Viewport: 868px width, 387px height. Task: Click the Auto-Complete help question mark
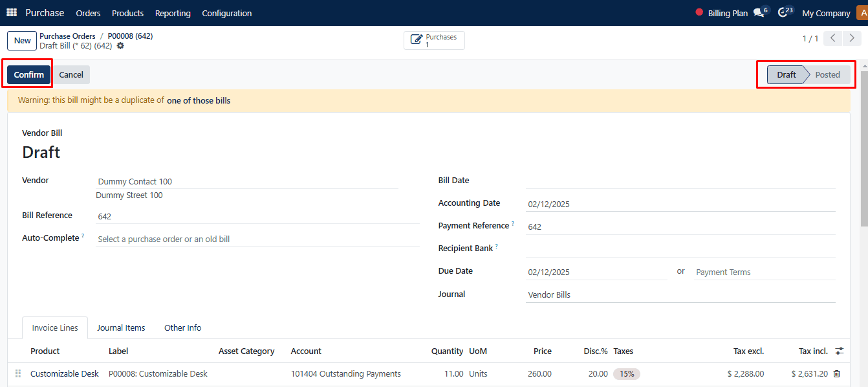click(83, 236)
